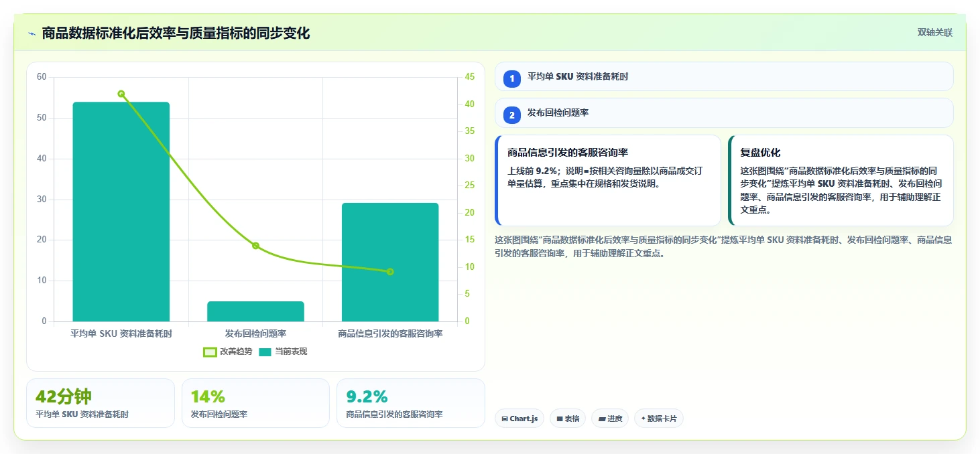Click the 商品信息引发的客服咨询率 bar
Viewport: 980px width, 454px height.
pyautogui.click(x=390, y=262)
